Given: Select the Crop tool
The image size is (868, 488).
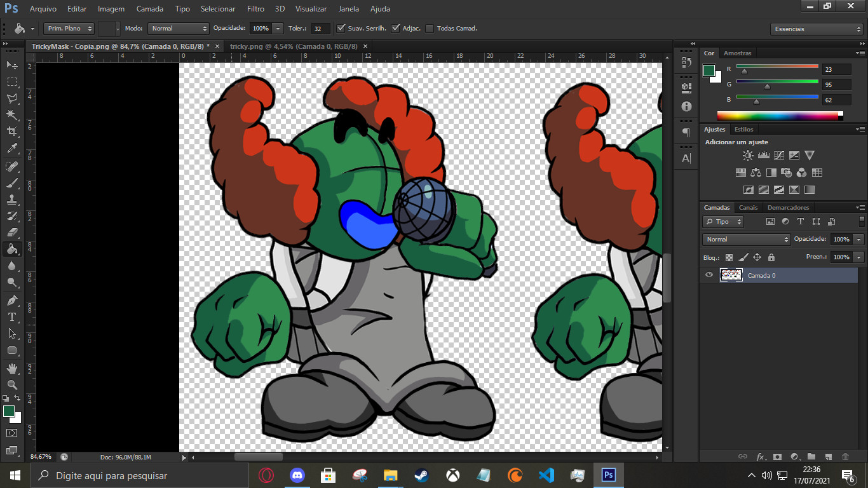Looking at the screenshot, I should click(x=12, y=132).
